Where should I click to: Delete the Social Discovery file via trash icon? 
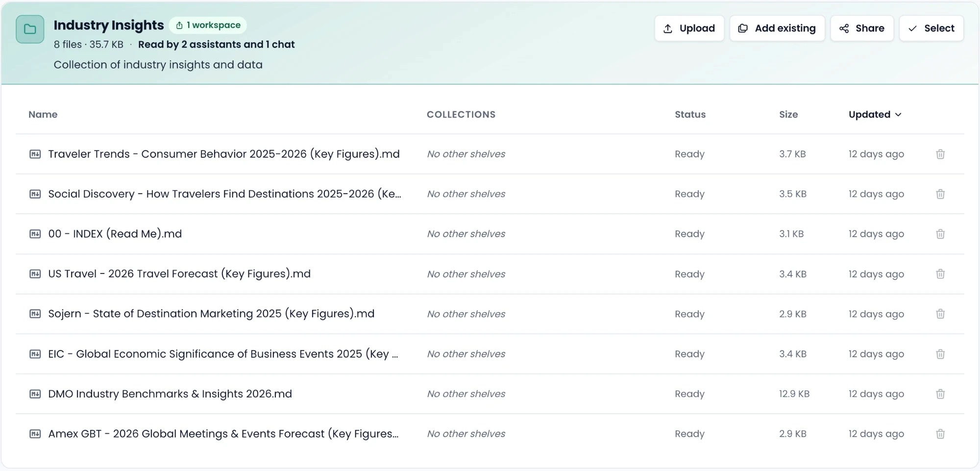click(x=940, y=194)
